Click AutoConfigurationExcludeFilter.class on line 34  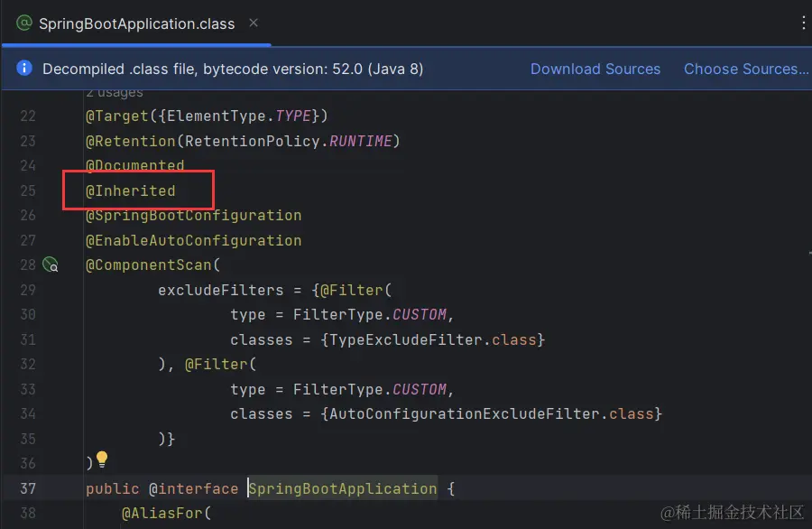[x=492, y=413]
